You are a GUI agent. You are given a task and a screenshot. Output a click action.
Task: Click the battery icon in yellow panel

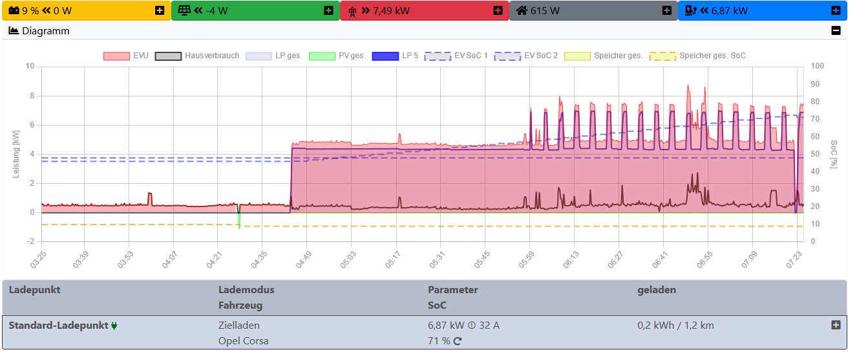[13, 10]
